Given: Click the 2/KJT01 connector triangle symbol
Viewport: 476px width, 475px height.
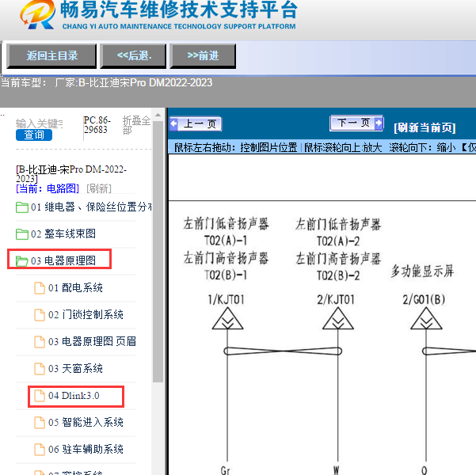Looking at the screenshot, I should point(338,319).
